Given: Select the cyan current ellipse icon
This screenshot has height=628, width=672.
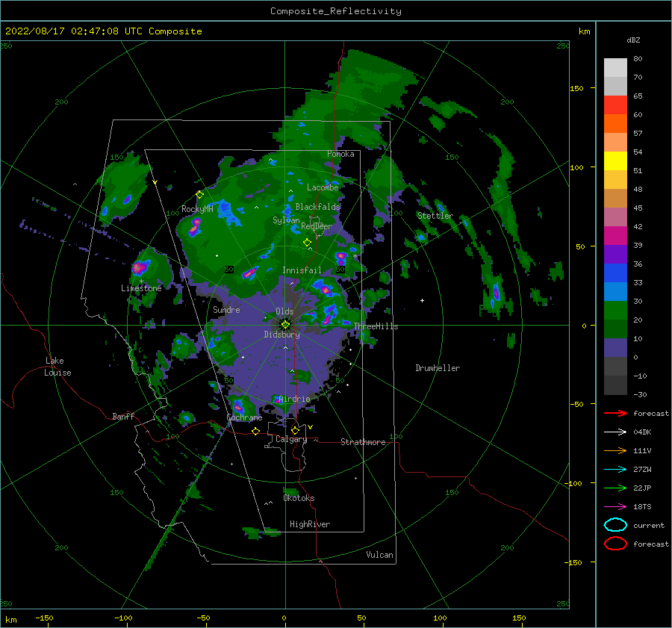Looking at the screenshot, I should pos(615,525).
